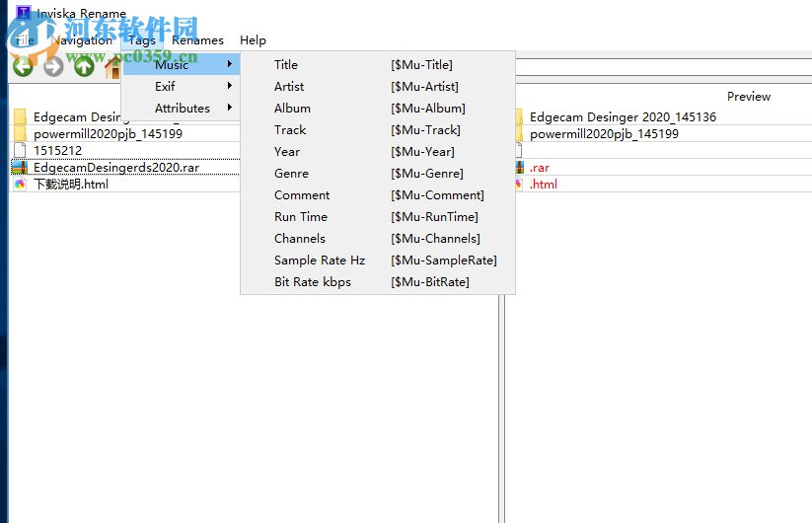Open the Navigation menu
The image size is (812, 523).
click(81, 40)
